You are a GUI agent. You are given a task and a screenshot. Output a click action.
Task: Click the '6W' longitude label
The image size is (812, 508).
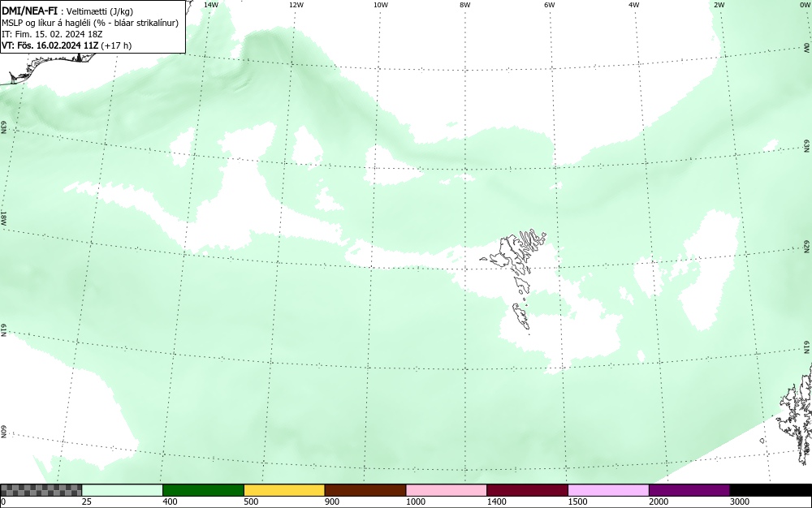[550, 4]
